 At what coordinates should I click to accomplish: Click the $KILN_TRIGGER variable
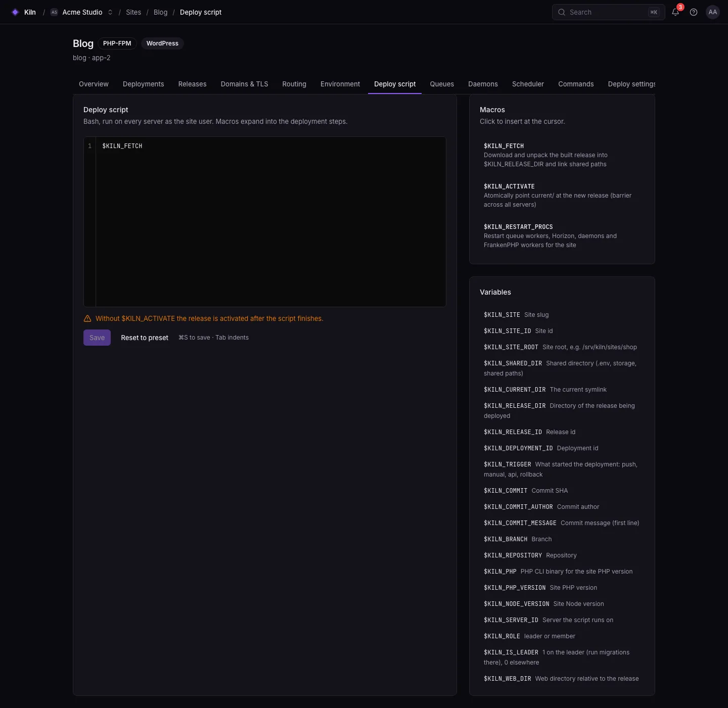point(562,469)
